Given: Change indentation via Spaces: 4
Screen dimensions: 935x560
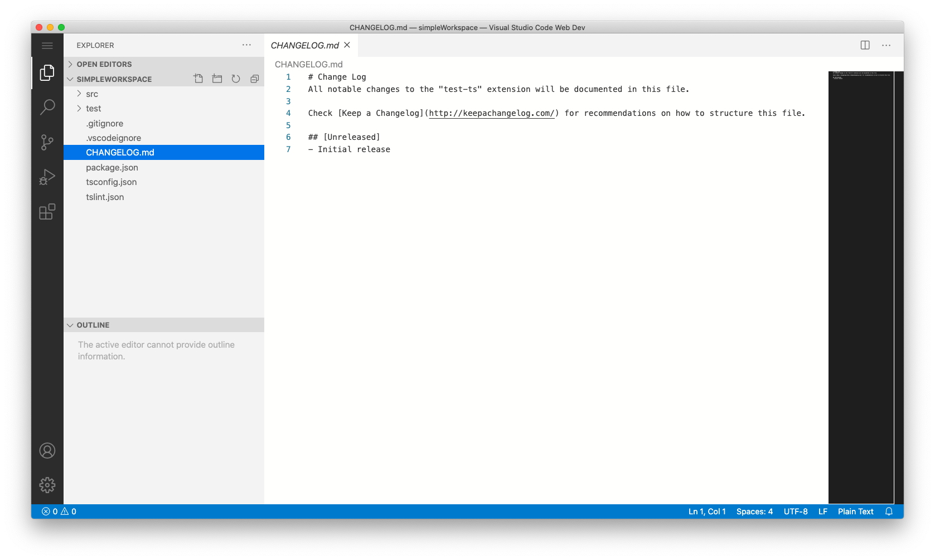Looking at the screenshot, I should click(754, 512).
